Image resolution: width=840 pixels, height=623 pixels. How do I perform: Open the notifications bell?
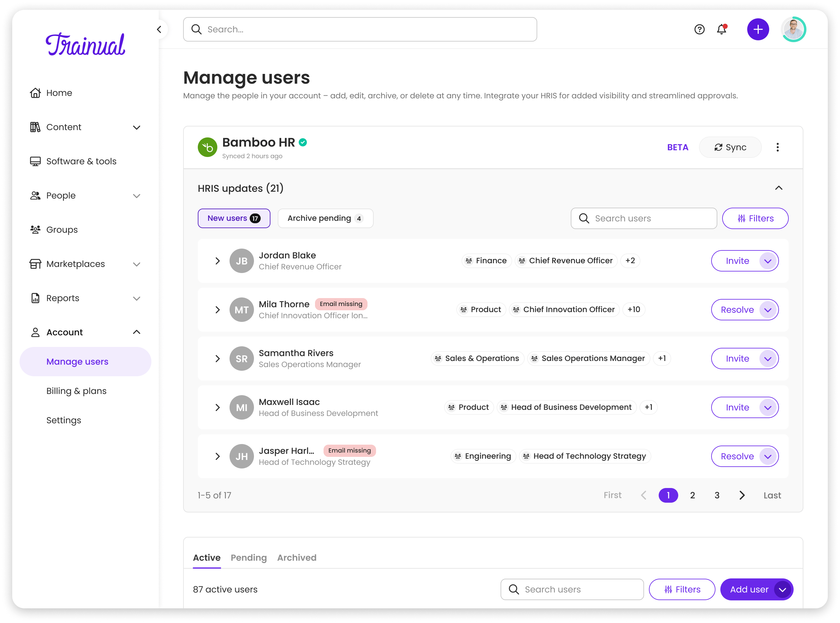coord(722,29)
